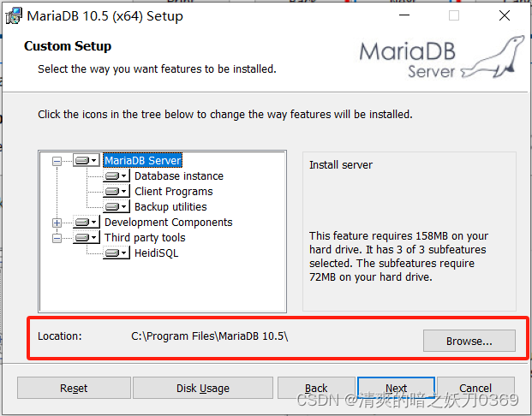Open Third party tools feature drive icon dropdown
This screenshot has width=532, height=416.
click(87, 238)
